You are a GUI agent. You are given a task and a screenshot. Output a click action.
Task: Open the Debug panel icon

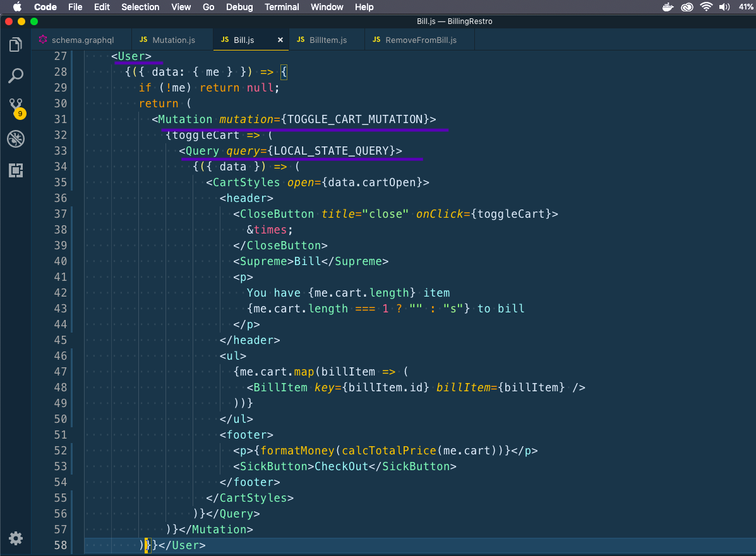pos(16,139)
